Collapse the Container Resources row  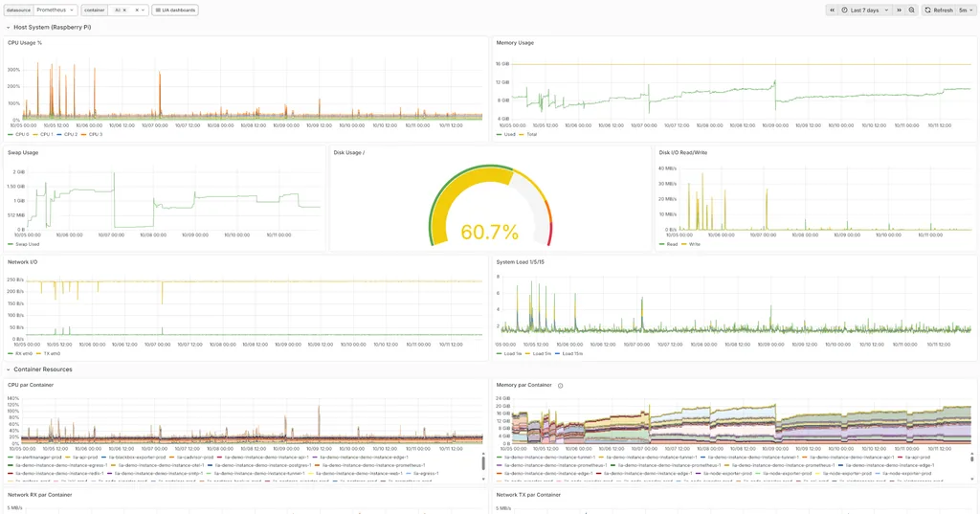pos(8,369)
